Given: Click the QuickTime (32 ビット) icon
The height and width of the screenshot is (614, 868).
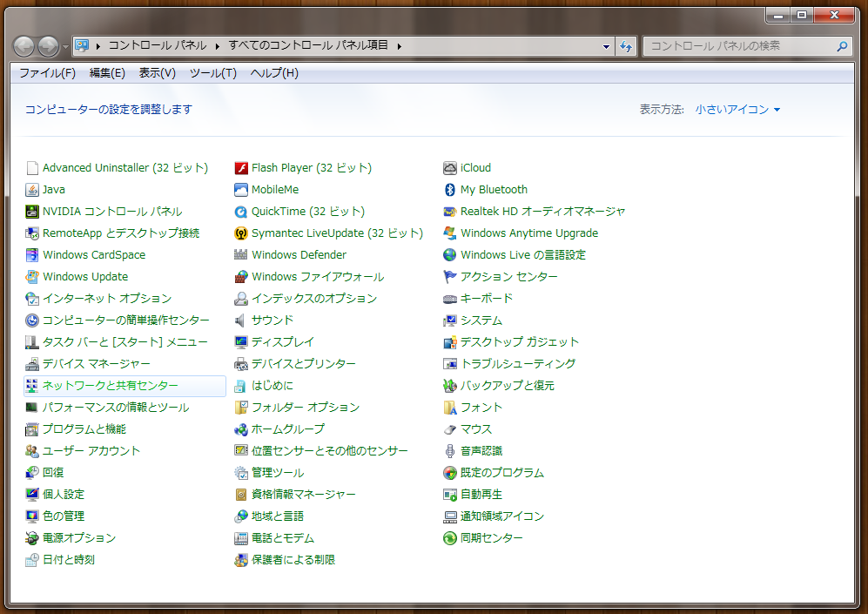Looking at the screenshot, I should (241, 212).
